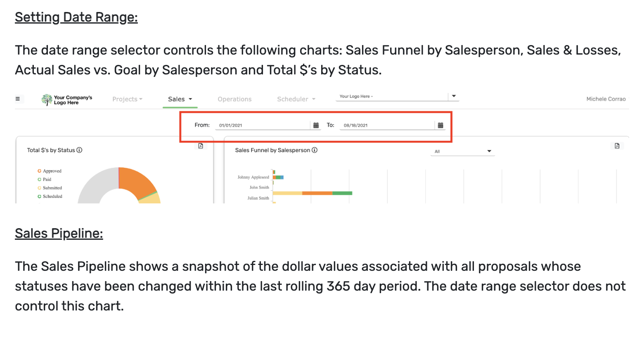Go to the Operations tab
644x339 pixels.
[234, 99]
